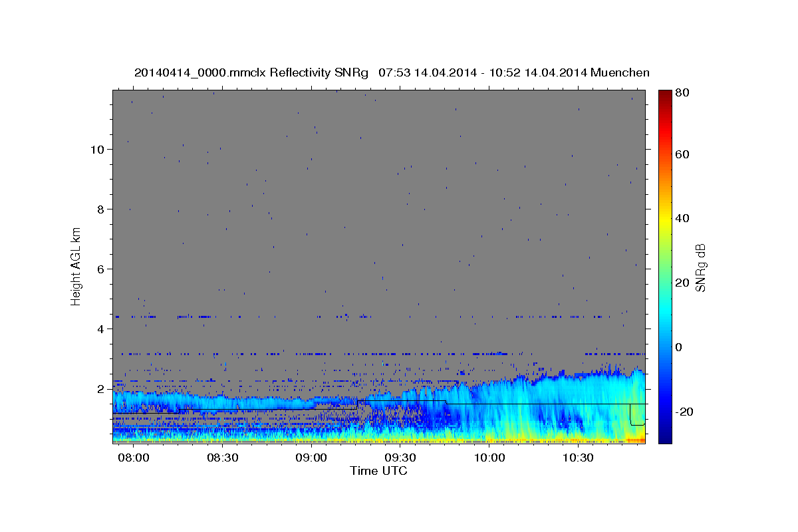
Task: Click the 'Height AGL km' axis label
Action: tap(76, 266)
